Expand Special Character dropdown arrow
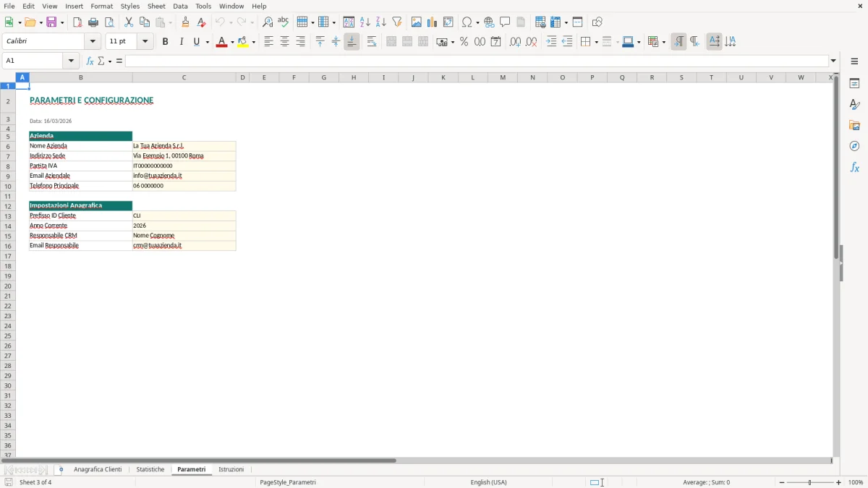Viewport: 868px width, 488px height. click(478, 22)
